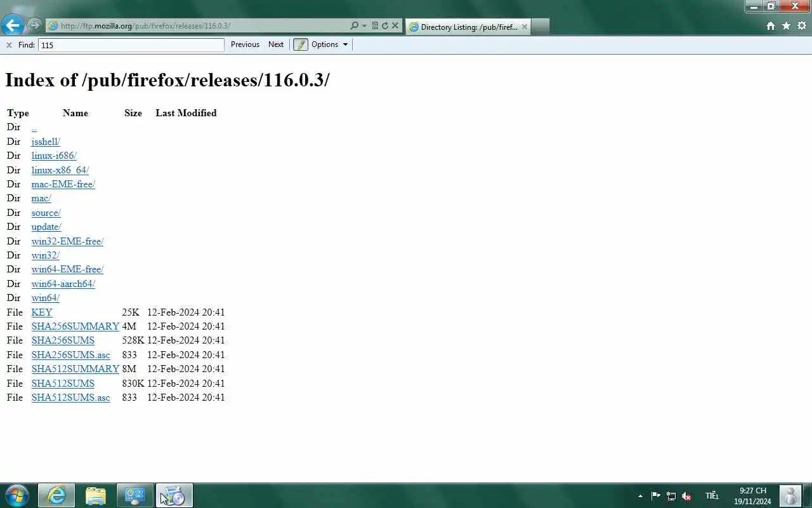
Task: Open the SHA256SUMMARY file link
Action: pos(75,326)
